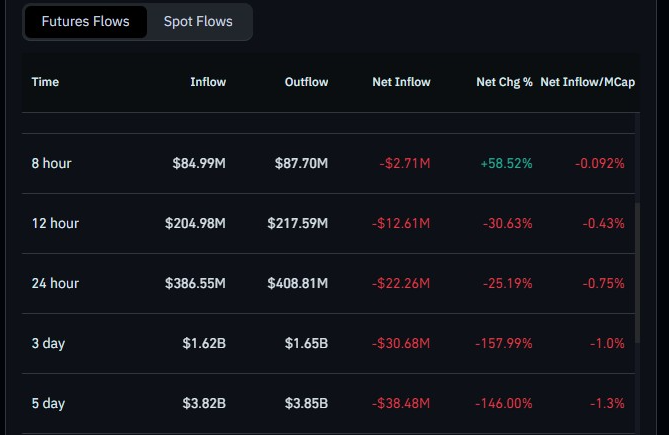The width and height of the screenshot is (669, 435).
Task: Click the -25.19% net change value
Action: click(x=508, y=284)
